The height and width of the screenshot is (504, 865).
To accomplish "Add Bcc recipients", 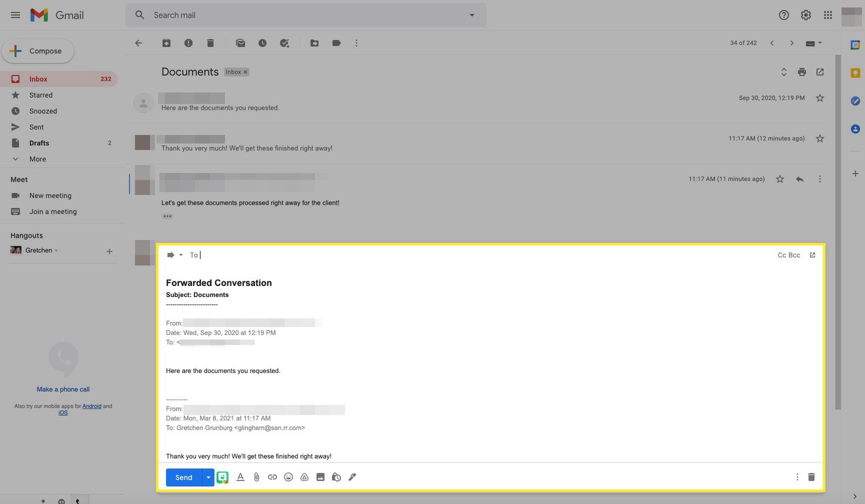I will tap(794, 255).
